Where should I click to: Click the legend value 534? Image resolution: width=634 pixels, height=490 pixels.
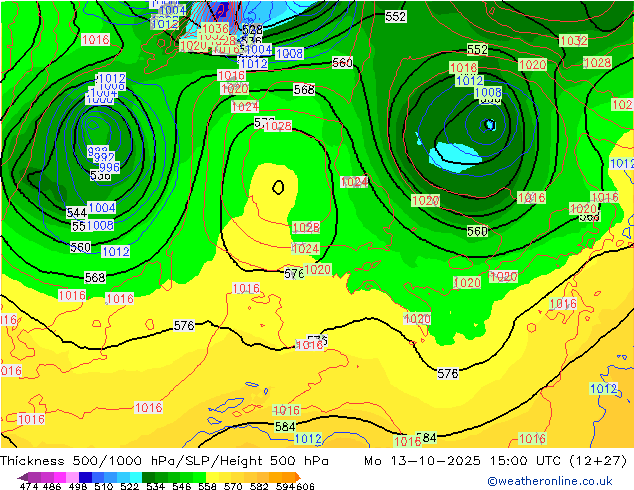155,486
